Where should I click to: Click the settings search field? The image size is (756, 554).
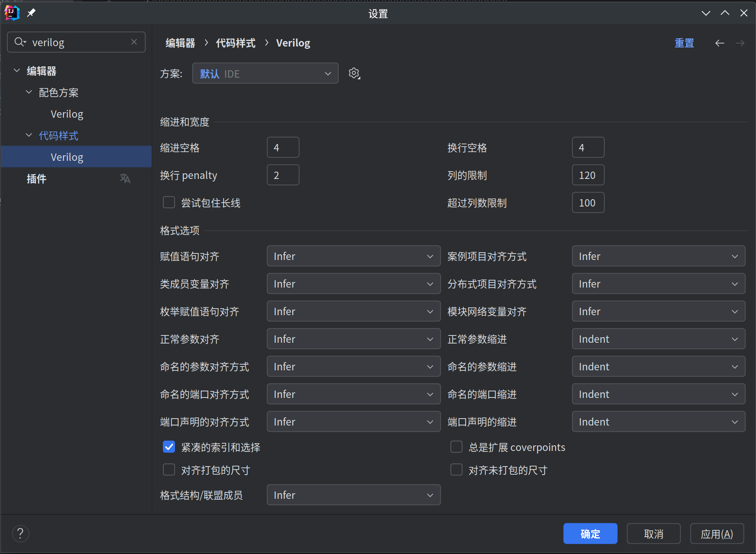76,42
